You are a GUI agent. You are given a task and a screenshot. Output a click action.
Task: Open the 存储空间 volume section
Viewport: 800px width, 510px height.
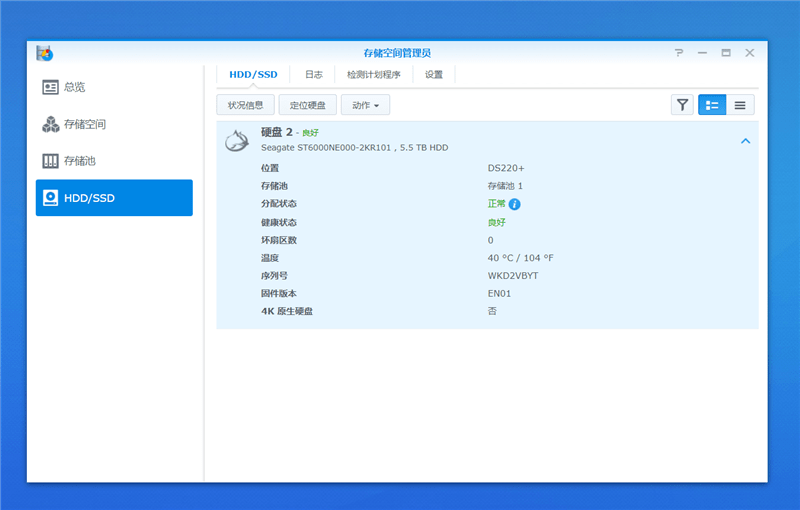click(114, 124)
